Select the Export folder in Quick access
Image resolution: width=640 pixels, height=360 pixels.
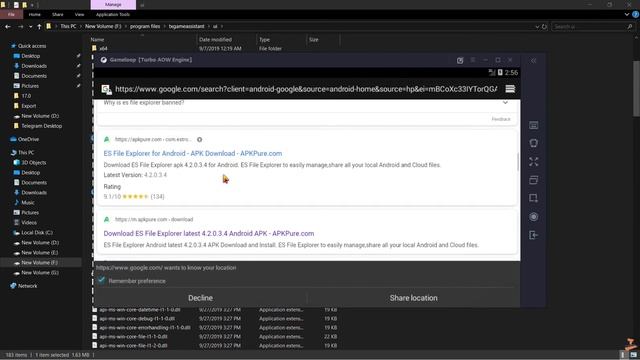pos(29,106)
